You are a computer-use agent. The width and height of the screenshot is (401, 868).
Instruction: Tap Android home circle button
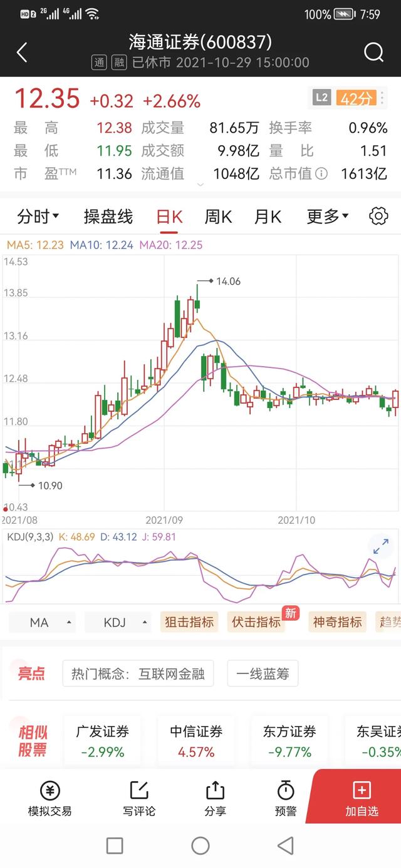point(200,846)
